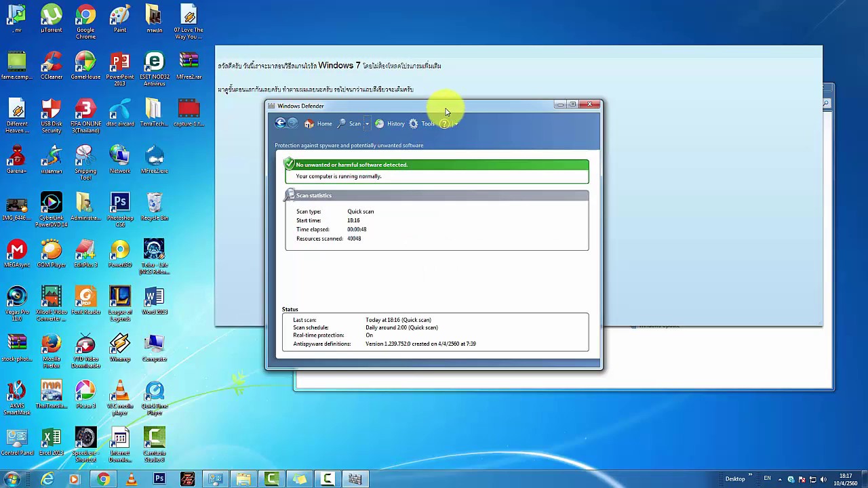Start a scan with the Scan button
Screen dimensions: 868x488
point(349,124)
